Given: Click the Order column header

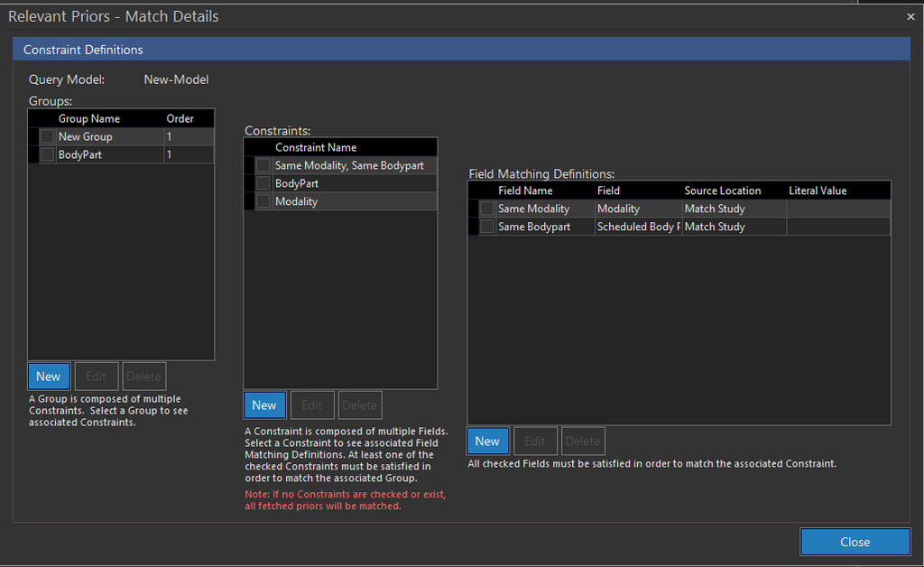Looking at the screenshot, I should tap(180, 118).
